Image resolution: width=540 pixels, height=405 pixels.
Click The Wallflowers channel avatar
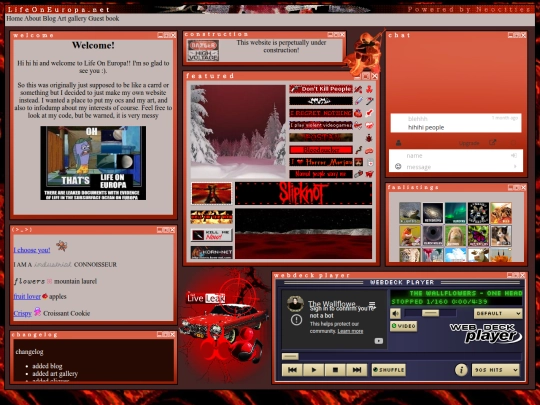pyautogui.click(x=295, y=303)
